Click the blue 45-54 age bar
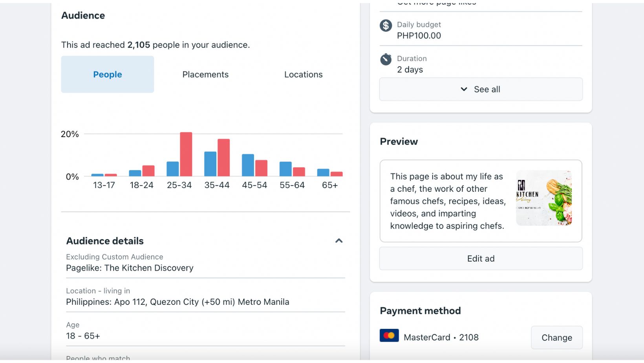The image size is (644, 363). coord(248,165)
